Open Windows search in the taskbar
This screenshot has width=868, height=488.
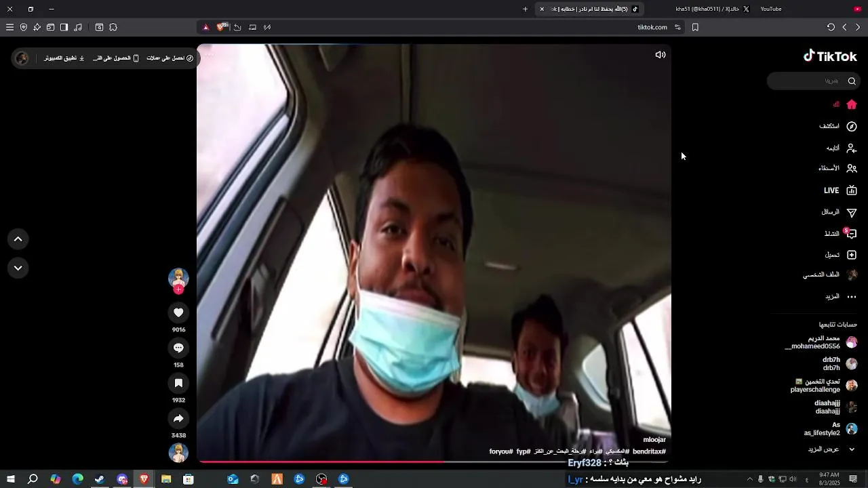pos(33,479)
